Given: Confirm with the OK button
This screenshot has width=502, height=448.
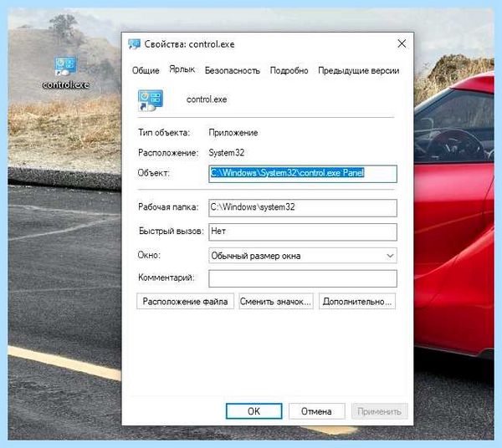Looking at the screenshot, I should coord(254,411).
